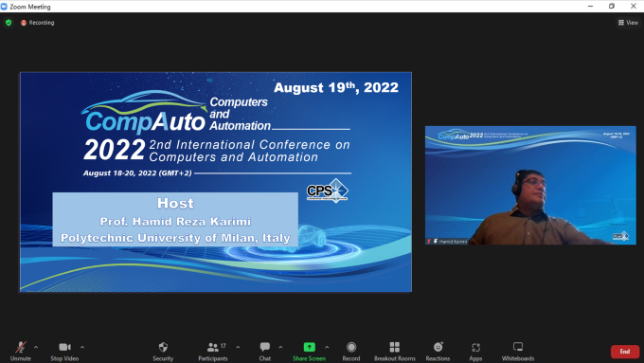Expand the arrow beside Participants
The image size is (644, 363).
238,348
